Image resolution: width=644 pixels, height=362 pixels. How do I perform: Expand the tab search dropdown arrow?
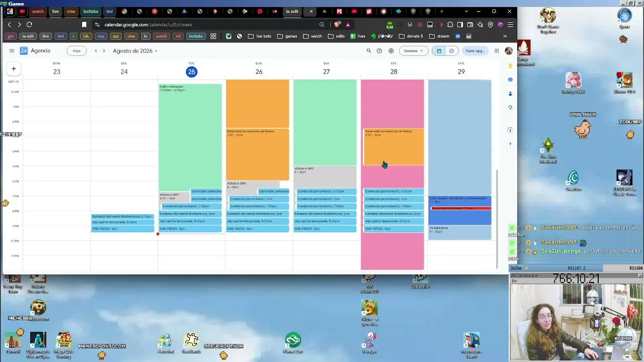pyautogui.click(x=466, y=11)
